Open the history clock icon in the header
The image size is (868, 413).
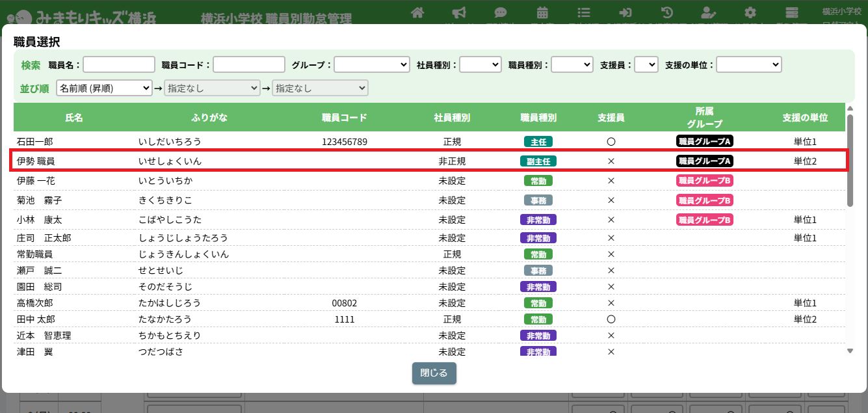[667, 13]
